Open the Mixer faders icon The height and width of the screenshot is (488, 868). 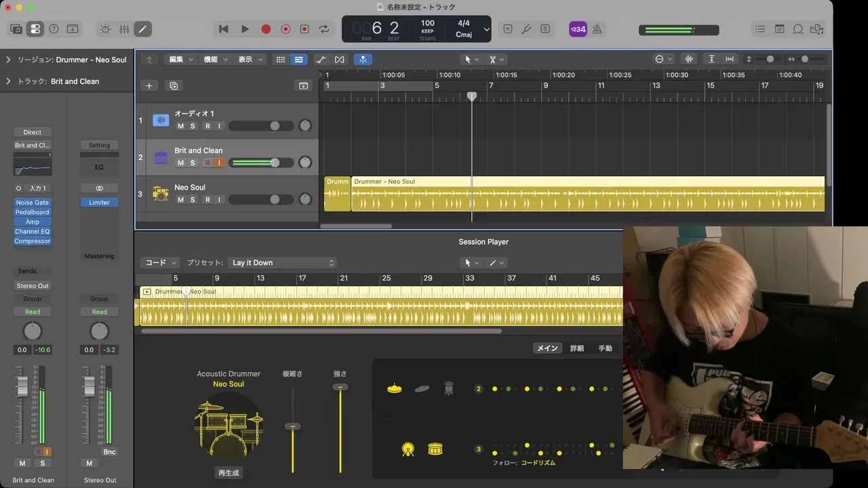(124, 29)
